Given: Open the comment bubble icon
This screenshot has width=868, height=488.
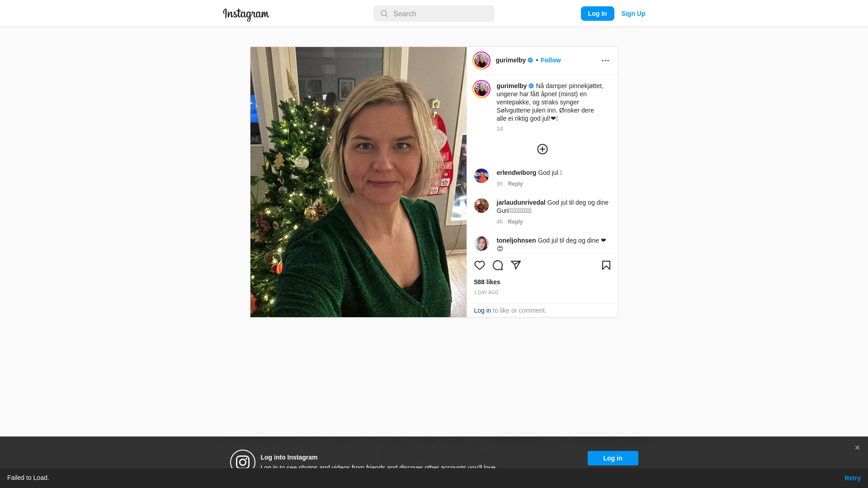Looking at the screenshot, I should pos(498,265).
